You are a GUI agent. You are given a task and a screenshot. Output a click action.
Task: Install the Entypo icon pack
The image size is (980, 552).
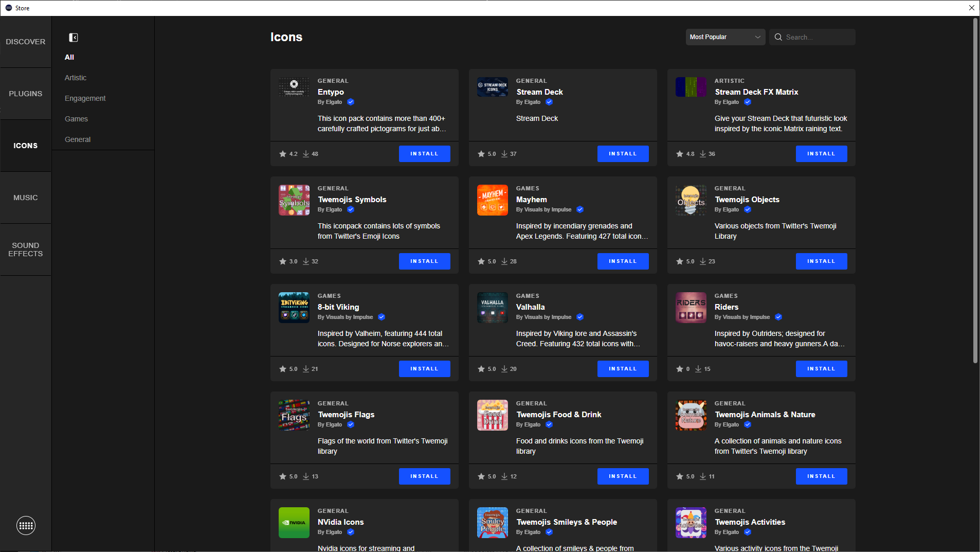(x=425, y=154)
